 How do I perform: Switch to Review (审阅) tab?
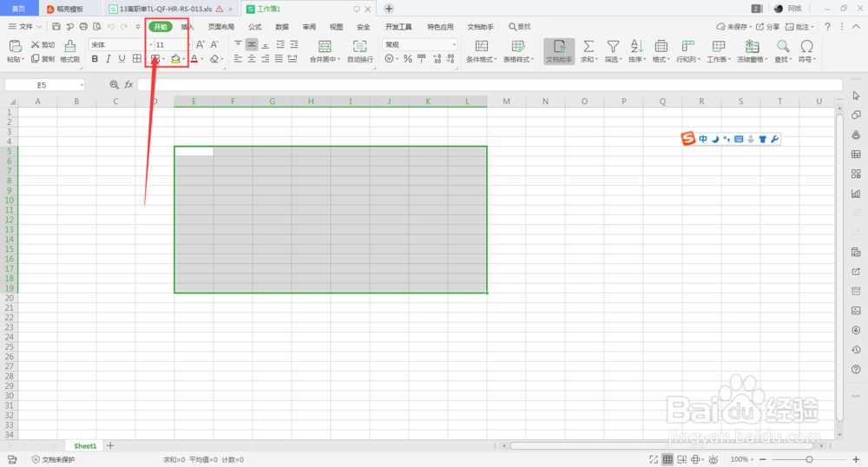(x=309, y=27)
